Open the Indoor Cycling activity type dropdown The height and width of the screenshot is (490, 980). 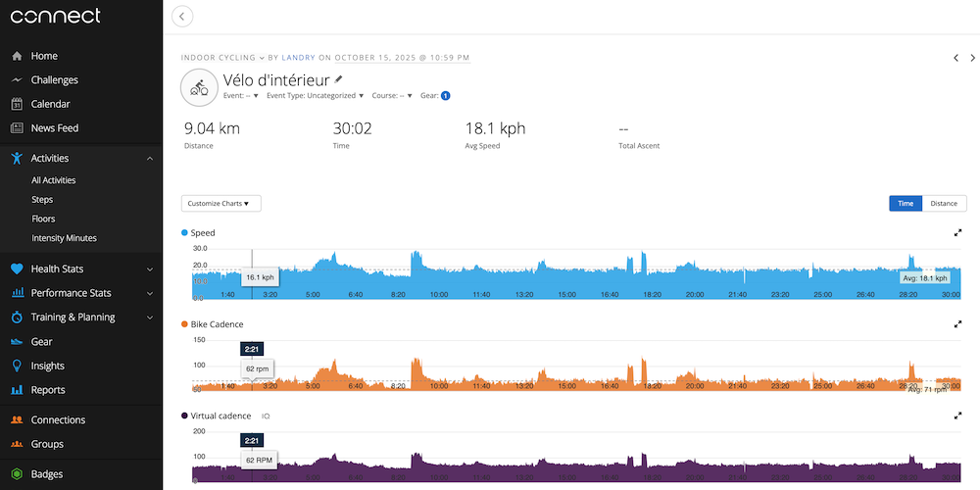click(222, 58)
